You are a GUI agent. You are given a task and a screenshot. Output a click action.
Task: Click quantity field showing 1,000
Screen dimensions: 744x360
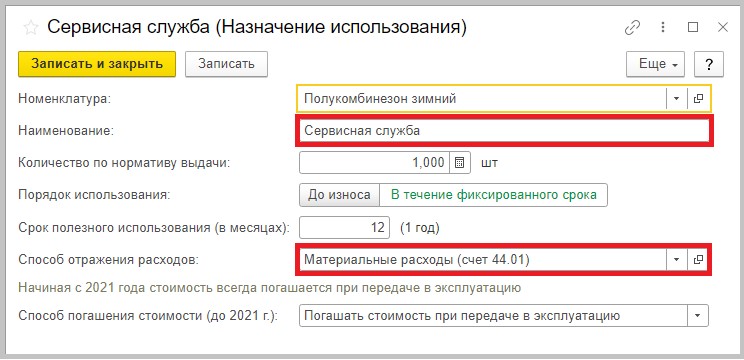[x=375, y=163]
